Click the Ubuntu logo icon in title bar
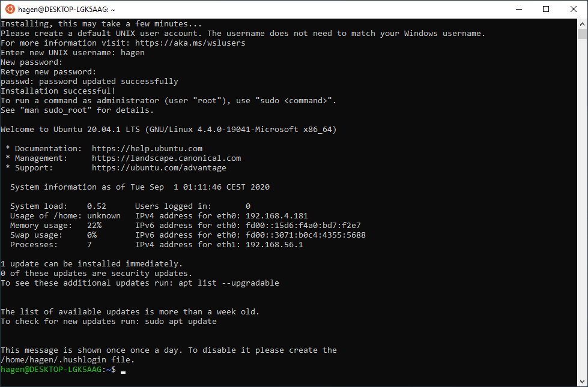 (10, 10)
